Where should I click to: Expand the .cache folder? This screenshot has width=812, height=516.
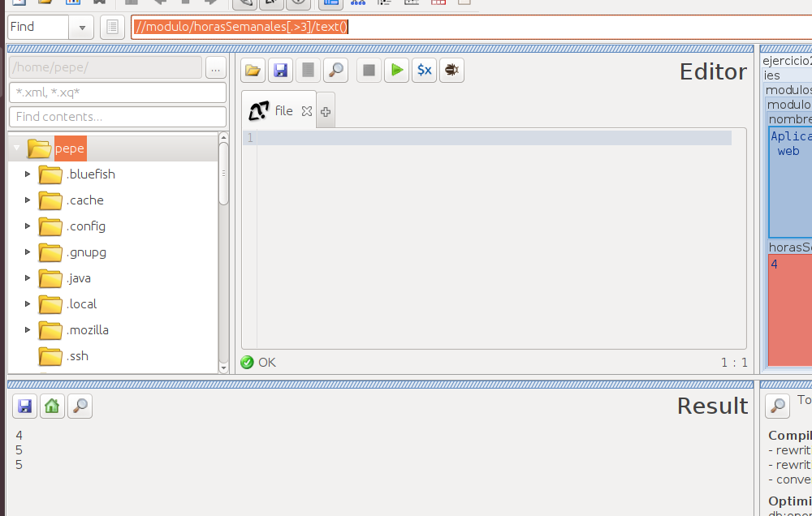coord(28,200)
